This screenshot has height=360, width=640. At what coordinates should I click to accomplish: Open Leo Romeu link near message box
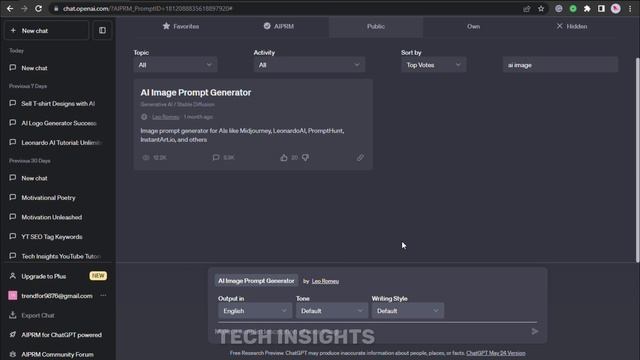tap(325, 281)
